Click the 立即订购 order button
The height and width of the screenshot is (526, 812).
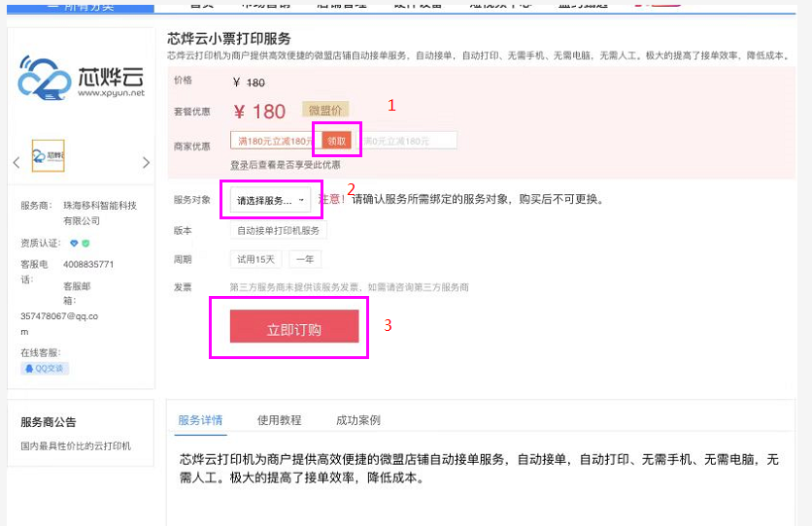[294, 326]
